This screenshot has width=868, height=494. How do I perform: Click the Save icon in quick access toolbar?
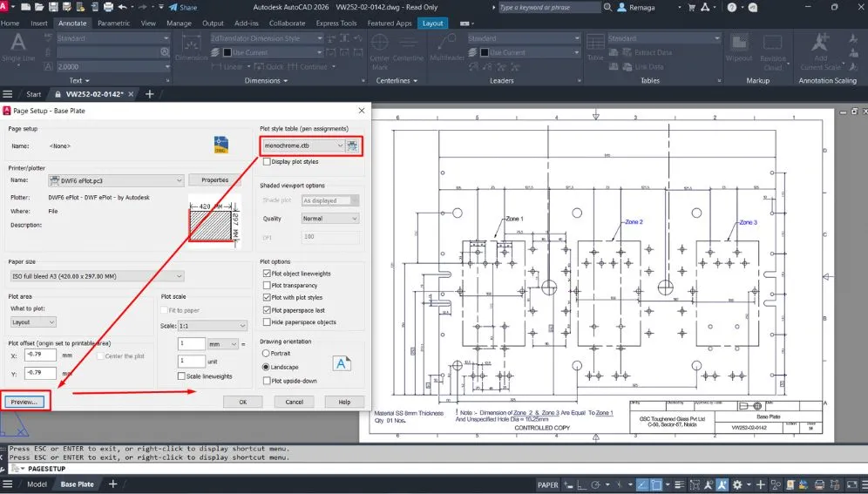(53, 7)
